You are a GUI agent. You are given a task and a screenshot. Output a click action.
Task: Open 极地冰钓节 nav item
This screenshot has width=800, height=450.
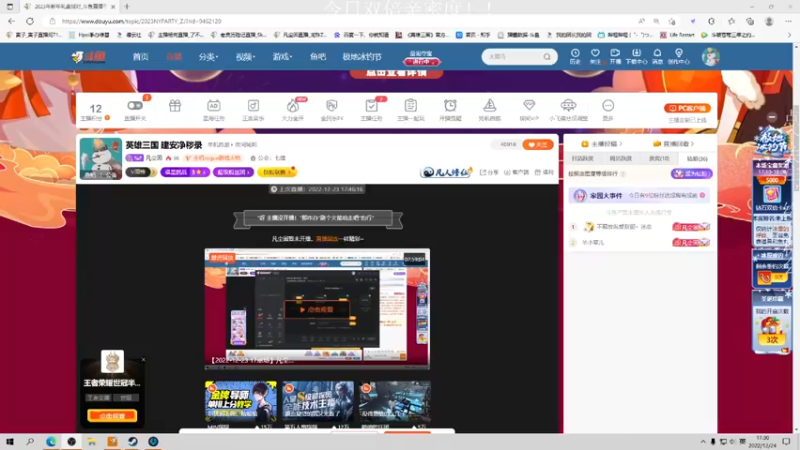click(362, 57)
